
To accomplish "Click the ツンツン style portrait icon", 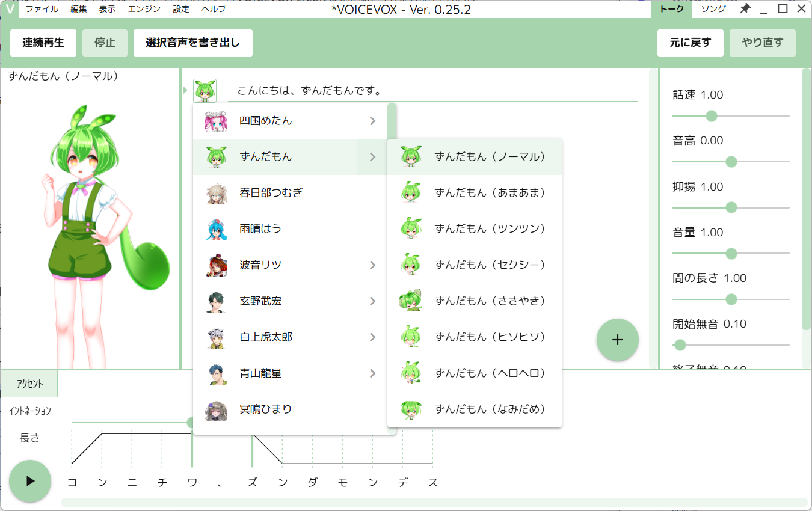I will click(x=410, y=229).
